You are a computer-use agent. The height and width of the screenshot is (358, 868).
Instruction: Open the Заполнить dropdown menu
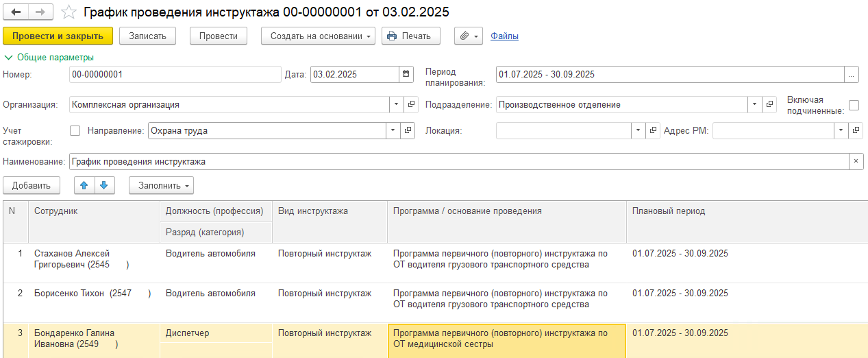(x=161, y=185)
